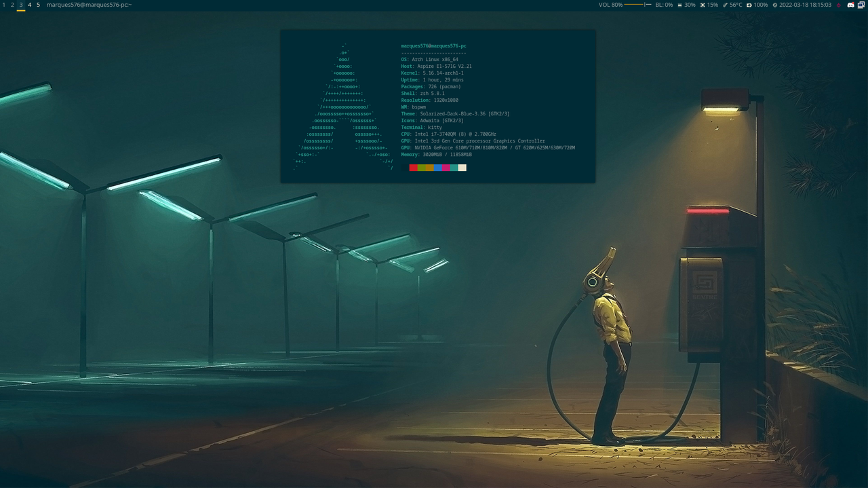Click the 30% memory usage value
Image resolution: width=868 pixels, height=488 pixels.
point(690,5)
